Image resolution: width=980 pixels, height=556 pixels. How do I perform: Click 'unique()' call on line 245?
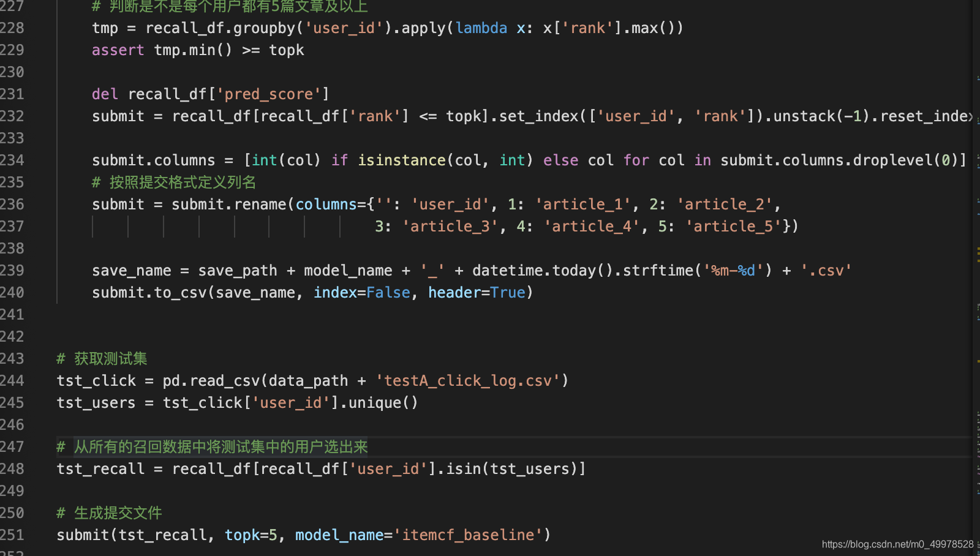pos(383,403)
